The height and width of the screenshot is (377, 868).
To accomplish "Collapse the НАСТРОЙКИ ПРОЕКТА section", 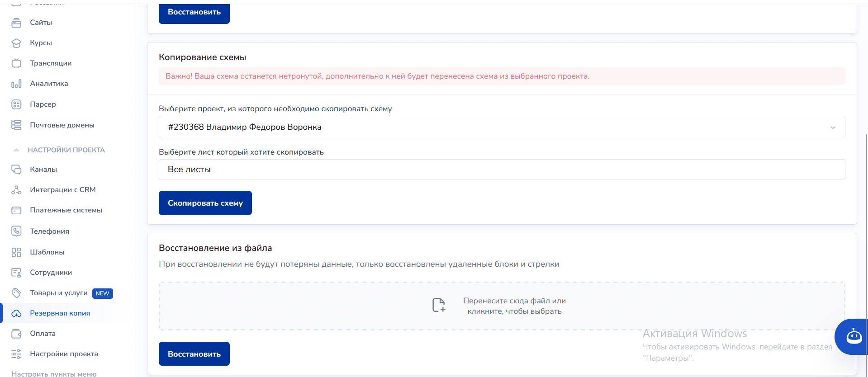I will [16, 150].
